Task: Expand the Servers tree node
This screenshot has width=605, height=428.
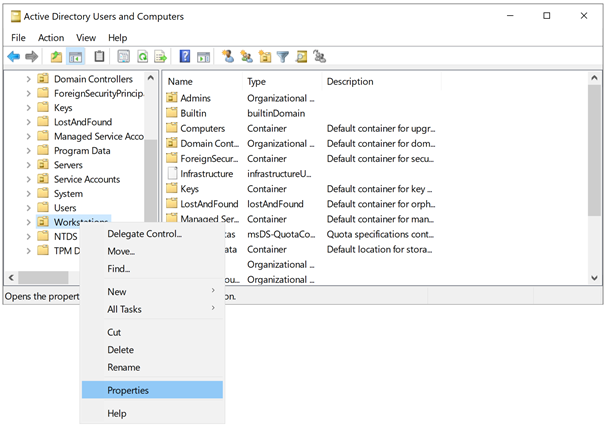Action: 28,165
